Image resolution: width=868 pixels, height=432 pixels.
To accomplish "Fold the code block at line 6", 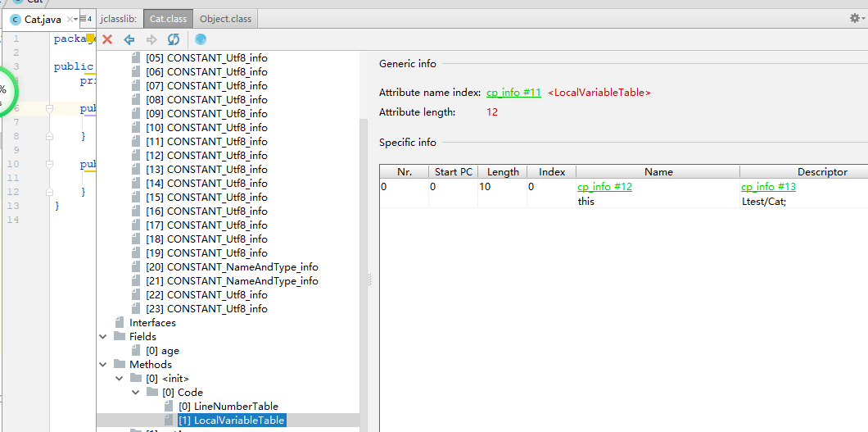I will click(x=49, y=108).
